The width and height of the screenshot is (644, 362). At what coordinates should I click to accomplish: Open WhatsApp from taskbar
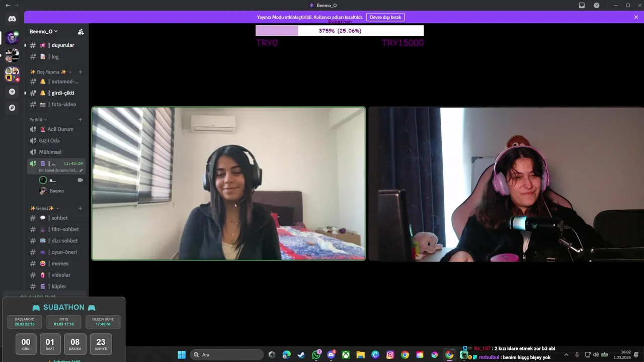(316, 355)
